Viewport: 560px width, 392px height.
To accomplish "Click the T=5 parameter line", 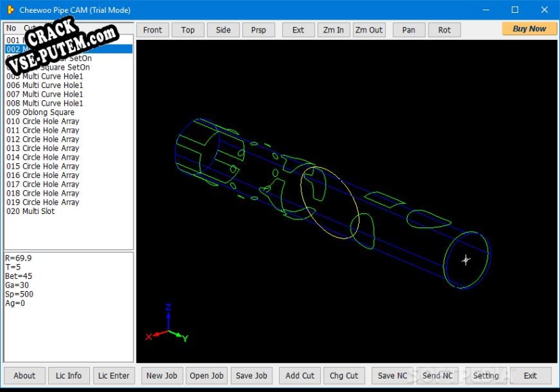I will point(13,267).
